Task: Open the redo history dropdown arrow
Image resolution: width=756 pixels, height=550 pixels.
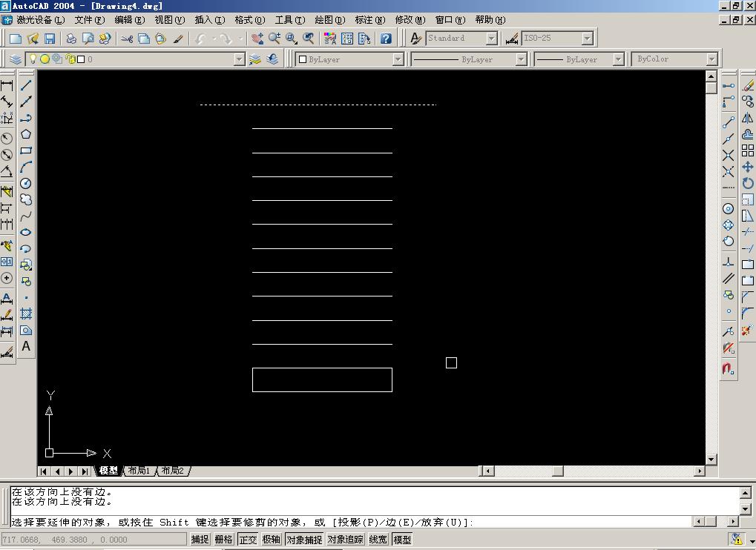Action: tap(240, 39)
